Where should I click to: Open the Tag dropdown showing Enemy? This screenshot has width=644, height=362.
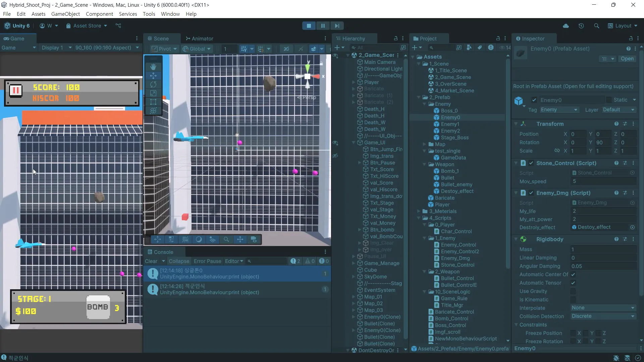[x=558, y=110]
